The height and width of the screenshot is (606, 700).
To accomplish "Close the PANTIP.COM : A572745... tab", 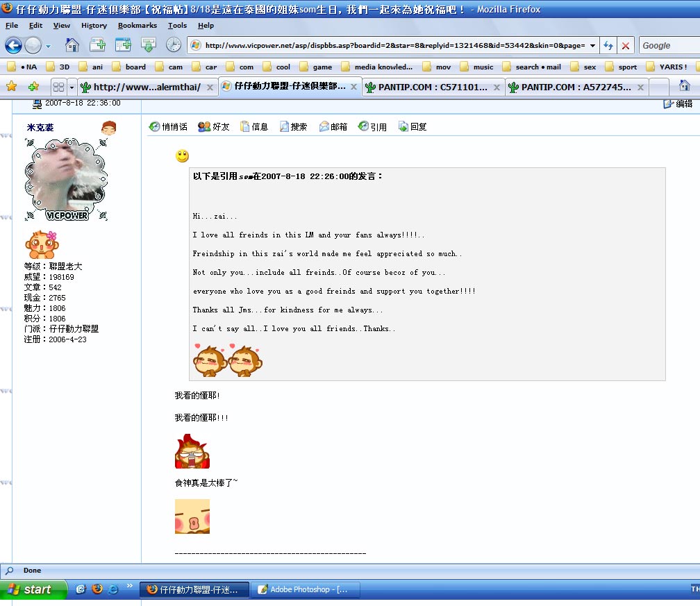I will (x=640, y=87).
